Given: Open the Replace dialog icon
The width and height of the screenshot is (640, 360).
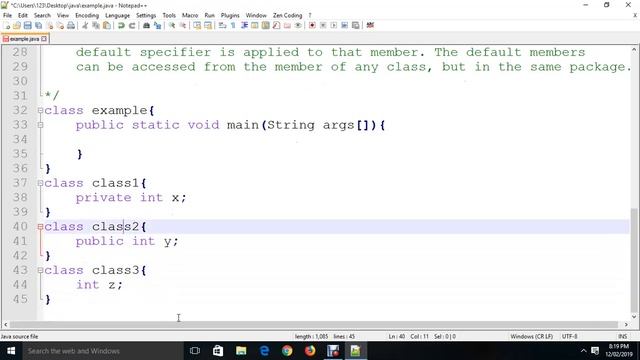Looking at the screenshot, I should pos(157,25).
